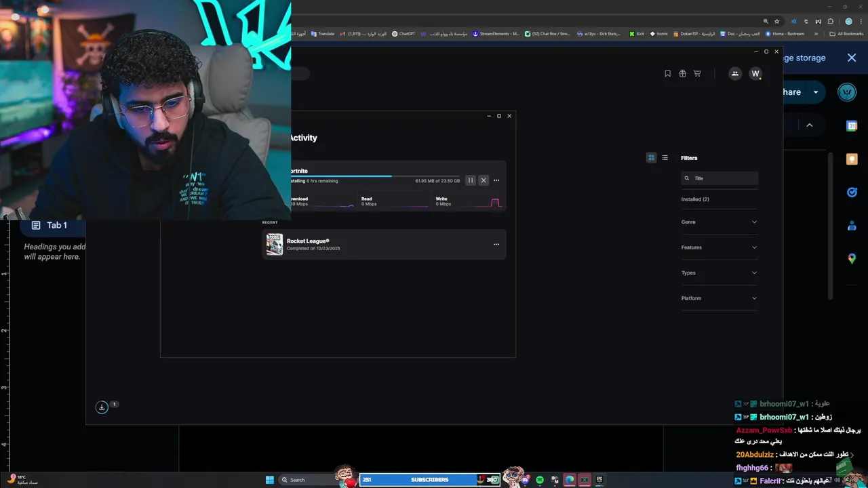Cancel the Fortnite installation

pyautogui.click(x=484, y=180)
